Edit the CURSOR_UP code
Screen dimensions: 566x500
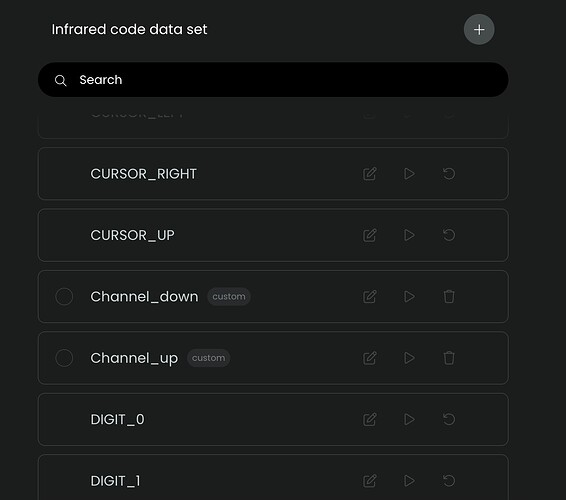(370, 235)
